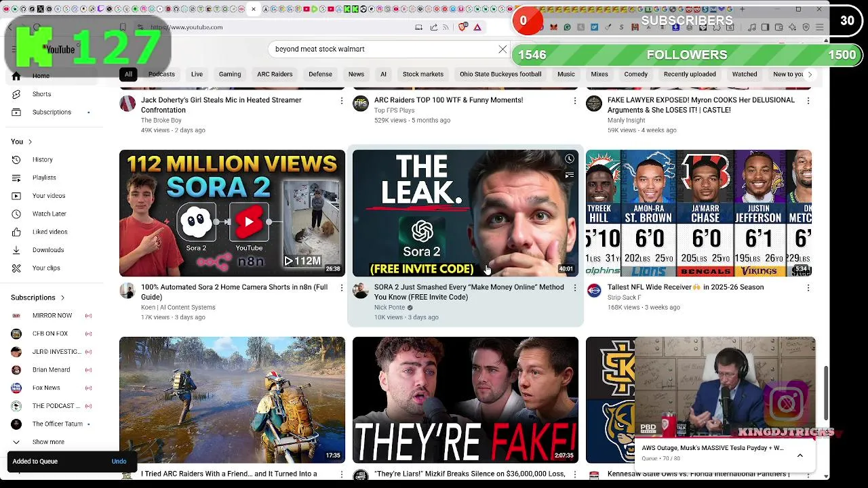Open History in the sidebar
The image size is (868, 488).
pyautogui.click(x=42, y=160)
